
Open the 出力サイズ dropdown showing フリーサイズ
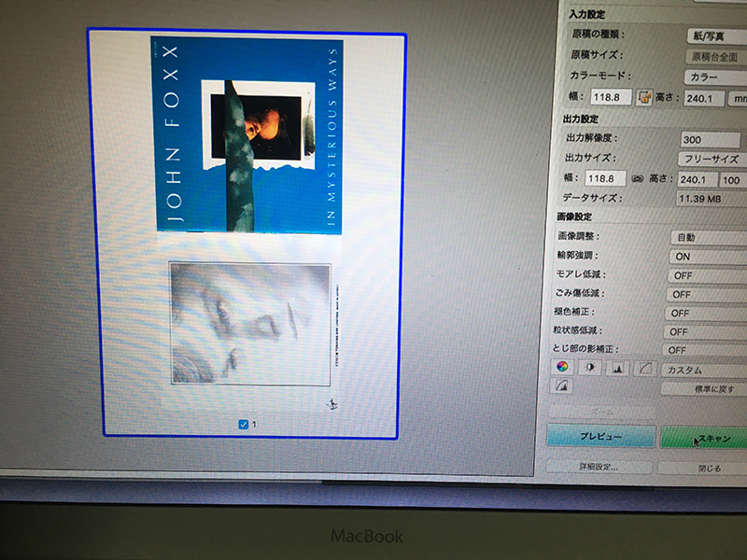coord(712,159)
